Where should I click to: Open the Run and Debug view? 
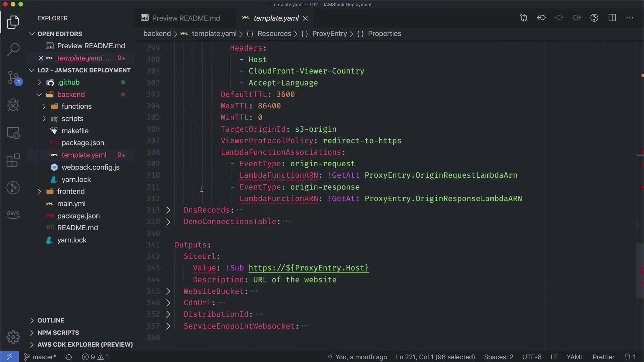tap(13, 105)
